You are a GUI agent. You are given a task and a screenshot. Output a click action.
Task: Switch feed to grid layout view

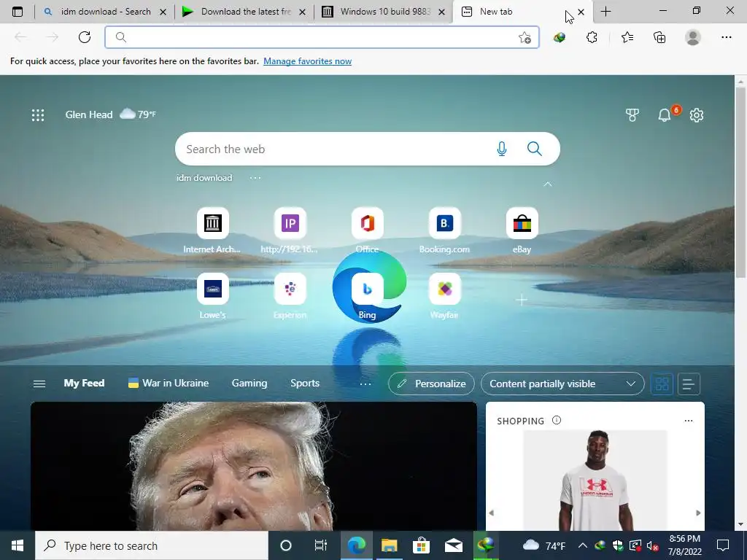(x=662, y=384)
